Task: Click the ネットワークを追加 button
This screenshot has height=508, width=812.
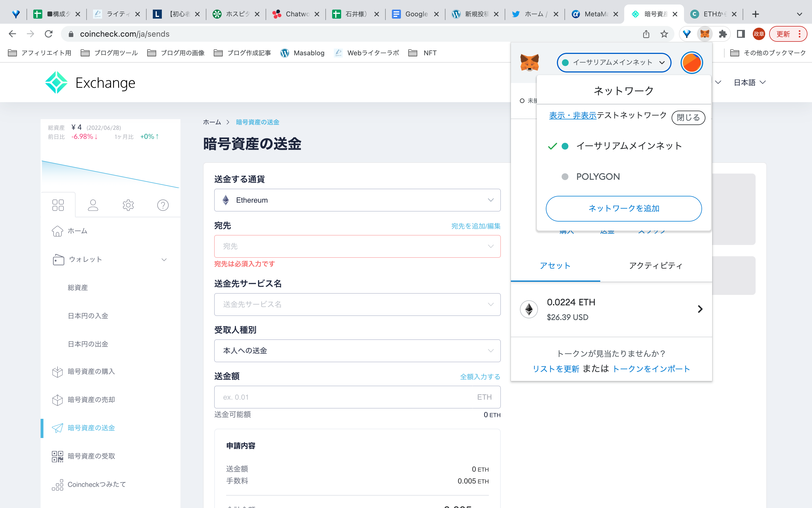Action: point(624,209)
